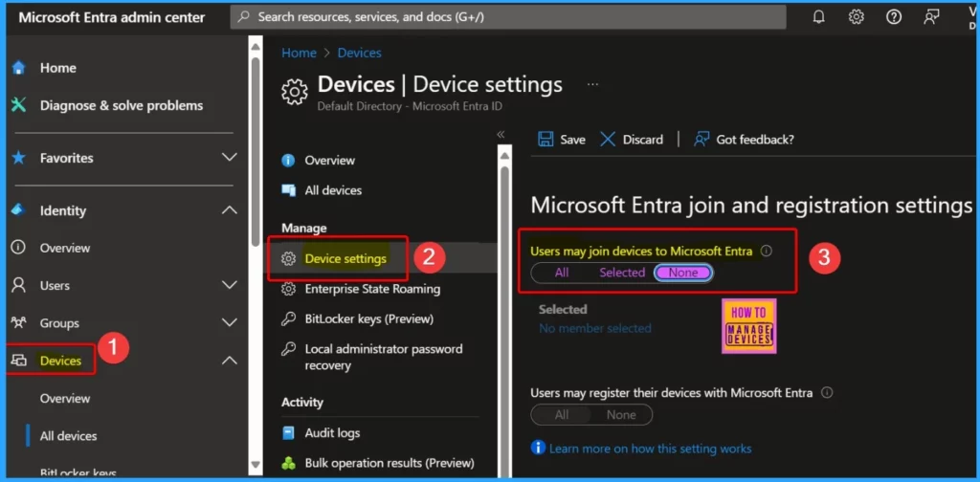Open the help question mark icon
Viewport: 980px width, 482px height.
[x=894, y=17]
